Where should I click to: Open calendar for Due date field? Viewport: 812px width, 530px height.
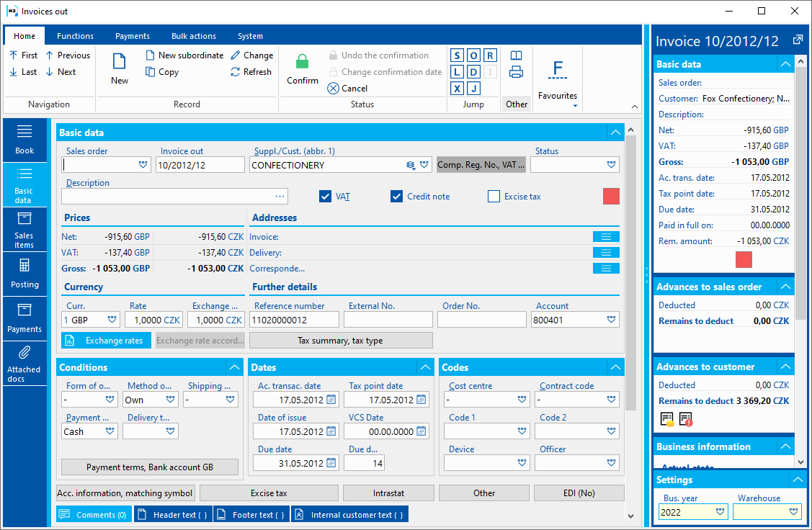[331, 463]
